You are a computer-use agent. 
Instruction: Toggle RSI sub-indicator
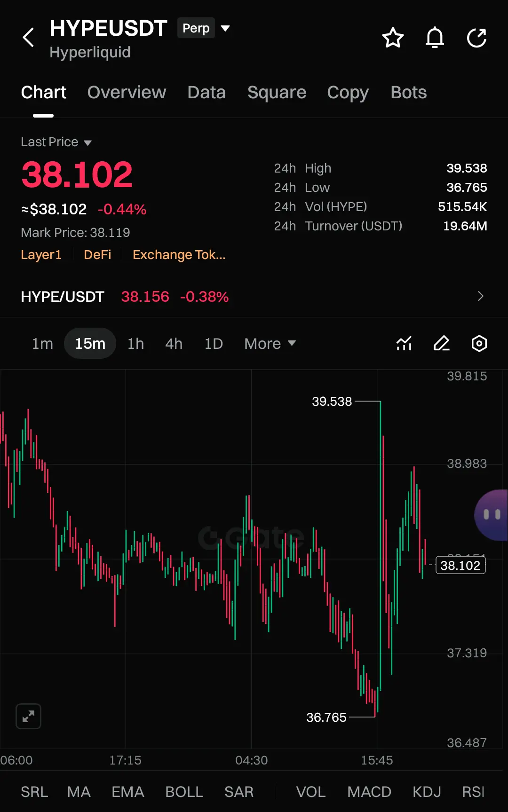pyautogui.click(x=473, y=792)
